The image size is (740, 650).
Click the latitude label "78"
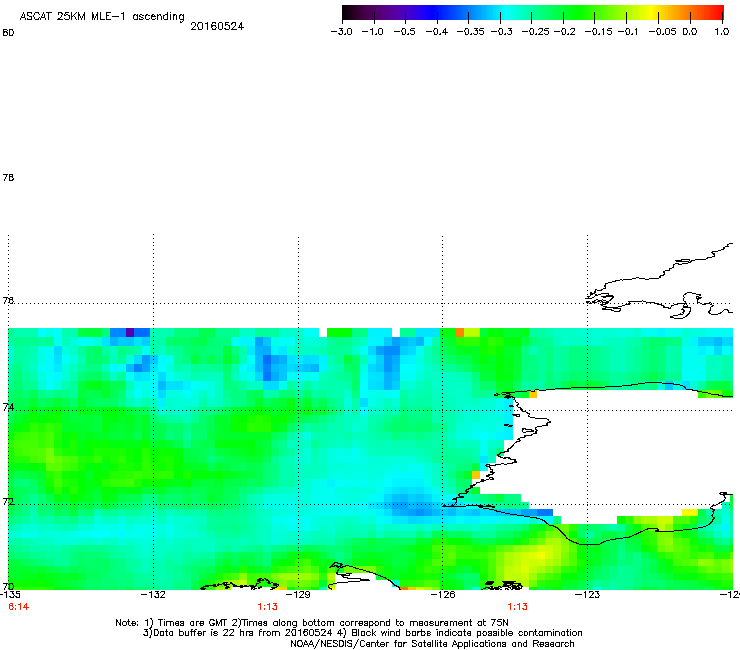coord(8,177)
